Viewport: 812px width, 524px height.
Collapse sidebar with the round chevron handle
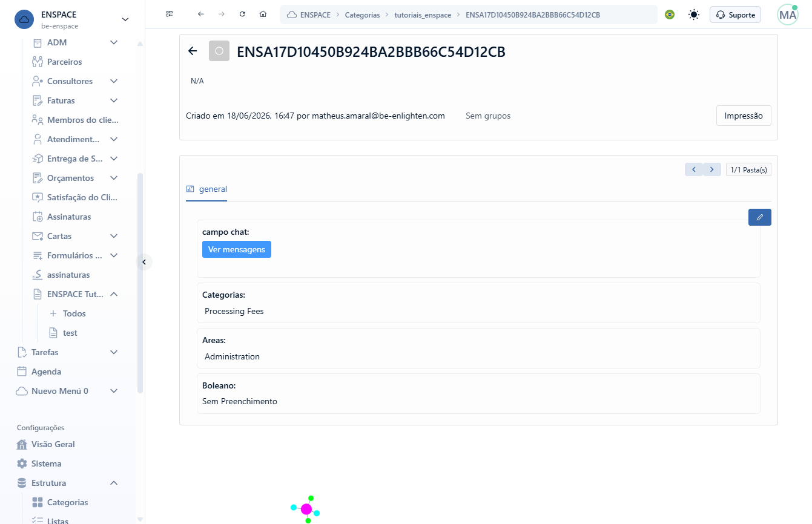pos(144,262)
